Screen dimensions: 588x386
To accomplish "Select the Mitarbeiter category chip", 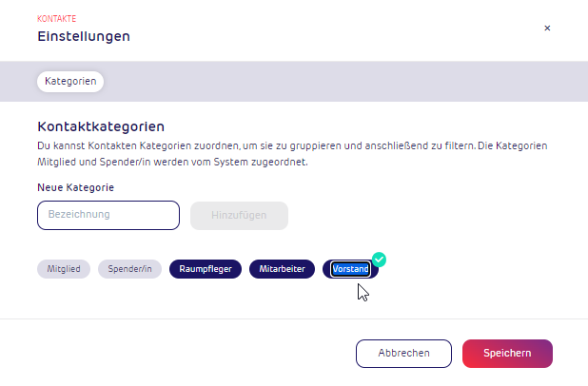I will pyautogui.click(x=282, y=269).
